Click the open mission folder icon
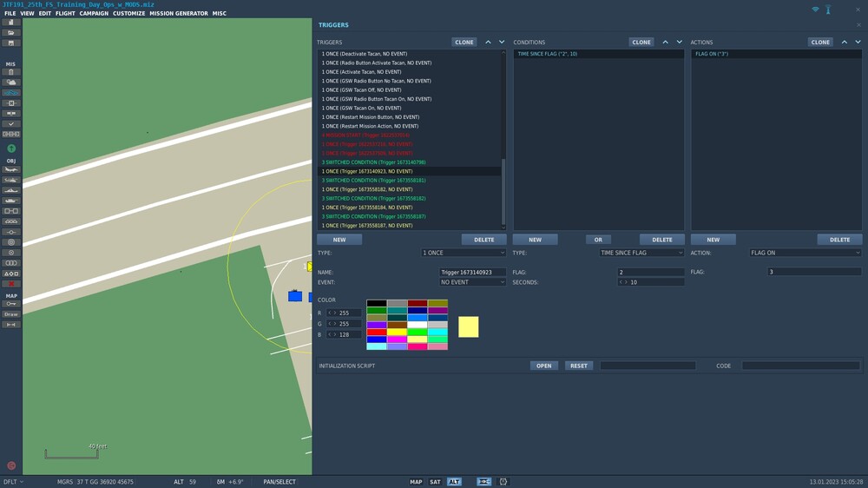Viewport: 868px width, 488px height. pyautogui.click(x=11, y=33)
